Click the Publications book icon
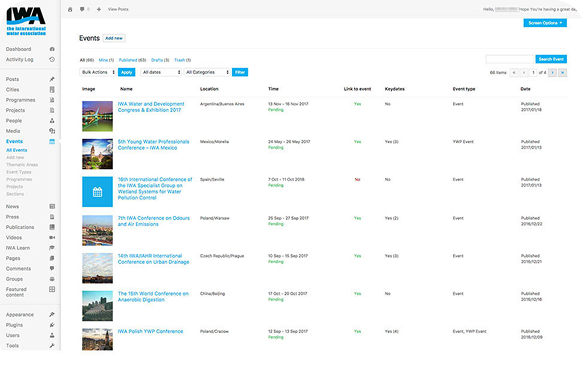The image size is (584, 372). pyautogui.click(x=52, y=227)
